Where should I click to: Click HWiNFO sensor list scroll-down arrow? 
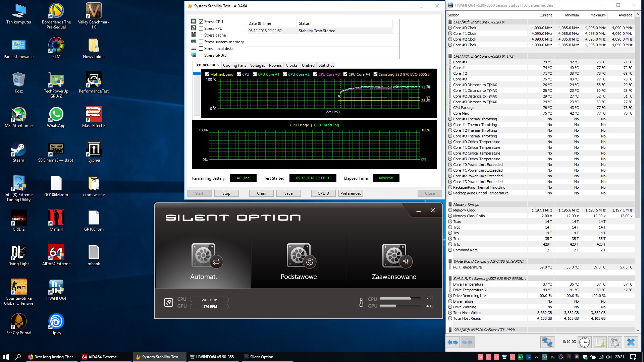pos(638,330)
